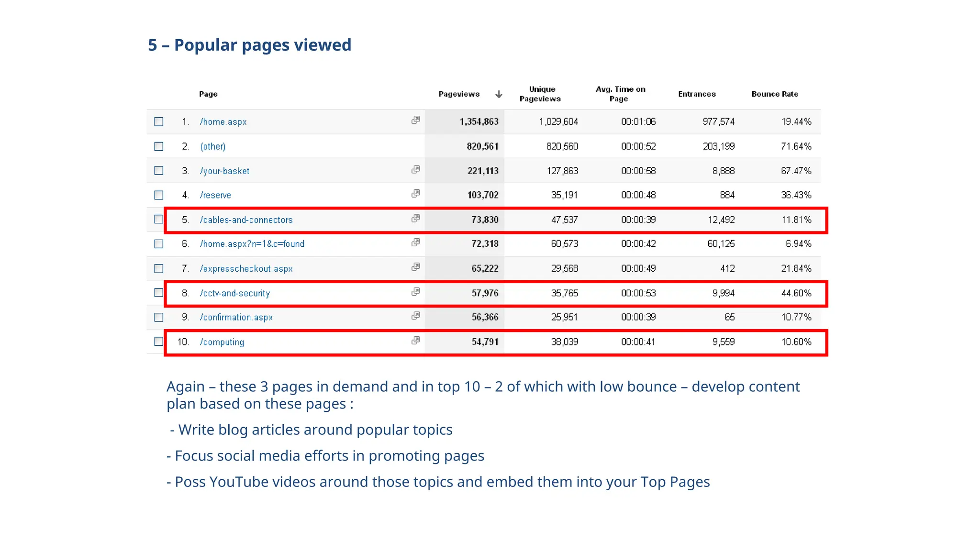The width and height of the screenshot is (980, 551).
Task: Select the checkbox for the (other) row
Action: [159, 146]
